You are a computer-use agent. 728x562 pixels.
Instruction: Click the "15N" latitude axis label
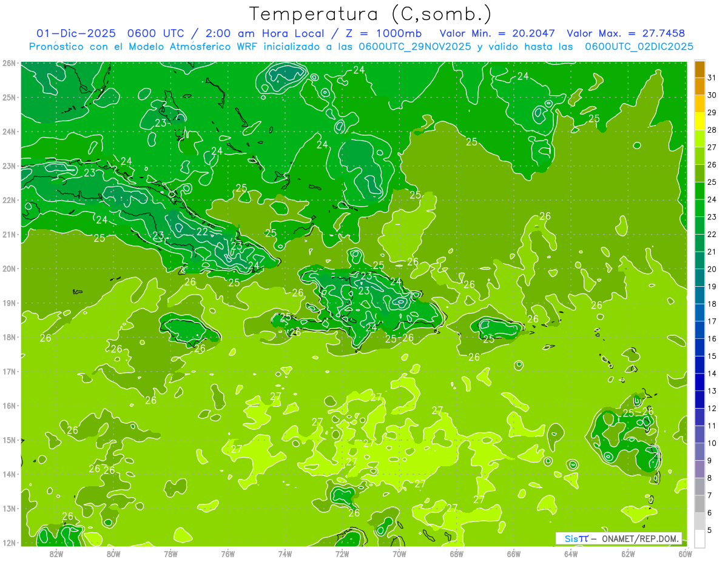click(x=9, y=440)
